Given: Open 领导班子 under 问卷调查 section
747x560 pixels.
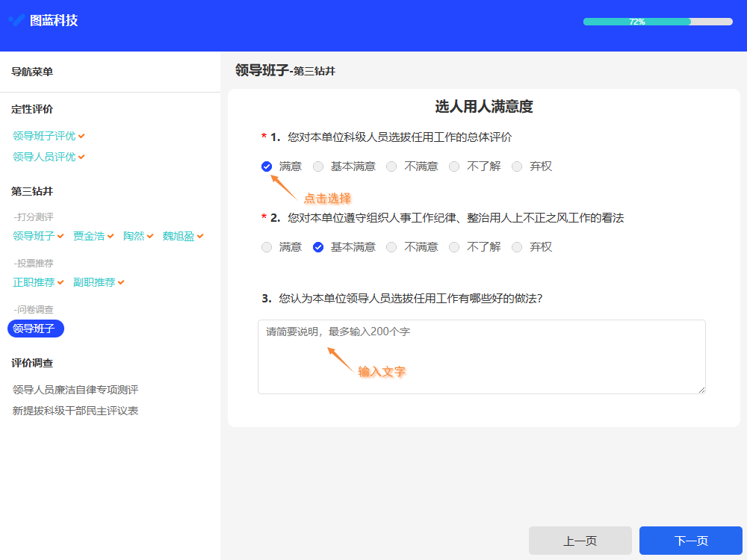Looking at the screenshot, I should click(x=35, y=329).
